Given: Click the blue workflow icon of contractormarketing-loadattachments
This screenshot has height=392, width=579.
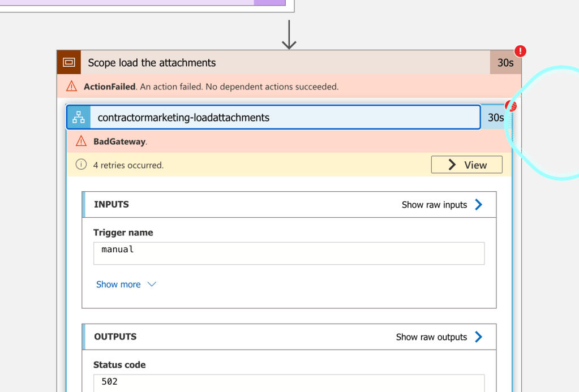Looking at the screenshot, I should [79, 118].
